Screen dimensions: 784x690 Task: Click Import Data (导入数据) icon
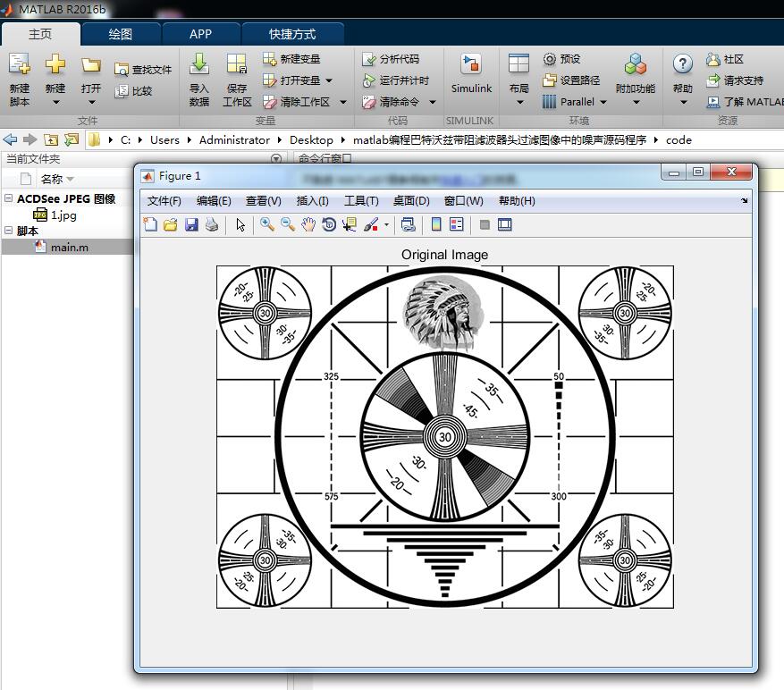point(199,64)
